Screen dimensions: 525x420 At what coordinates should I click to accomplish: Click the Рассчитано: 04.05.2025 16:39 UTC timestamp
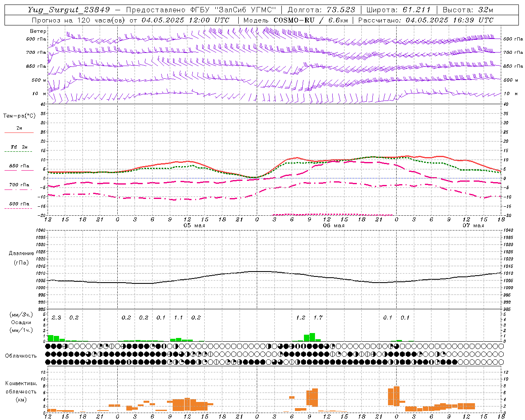[x=426, y=20]
